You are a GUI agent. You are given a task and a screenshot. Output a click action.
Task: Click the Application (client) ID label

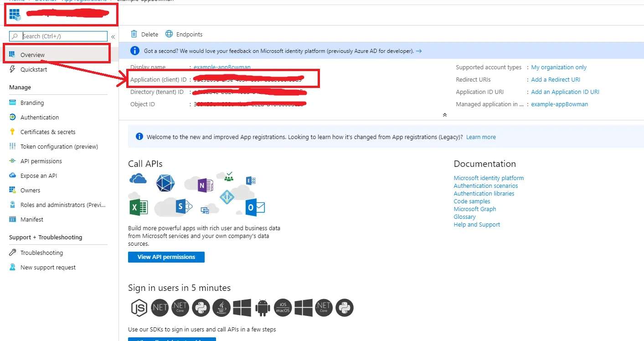coord(159,79)
